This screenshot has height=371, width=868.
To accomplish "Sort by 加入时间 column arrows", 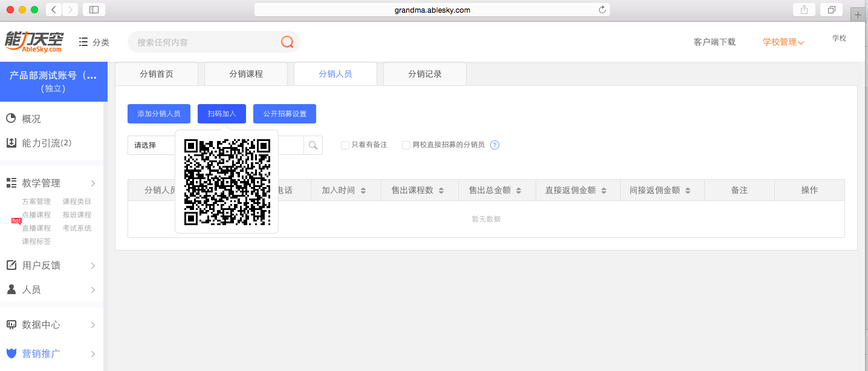I will pyautogui.click(x=363, y=191).
